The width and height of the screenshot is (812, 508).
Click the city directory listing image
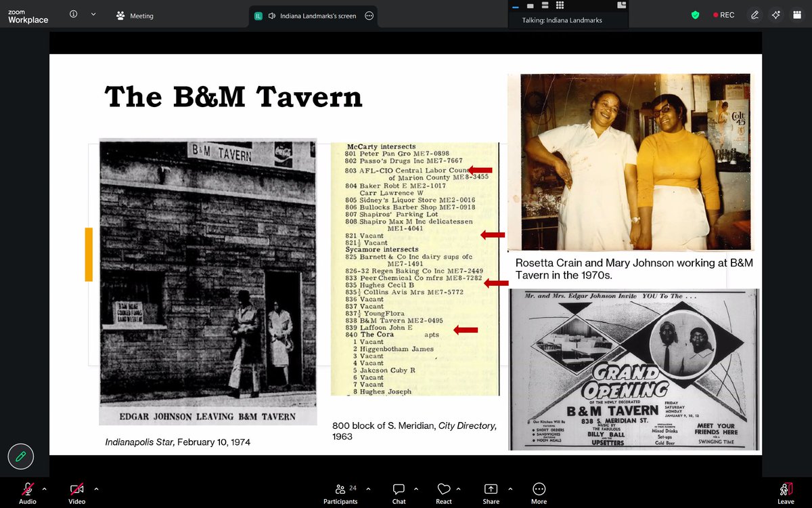415,269
